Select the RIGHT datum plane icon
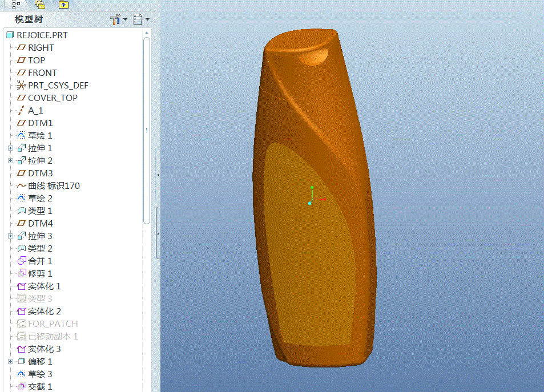 pos(22,47)
